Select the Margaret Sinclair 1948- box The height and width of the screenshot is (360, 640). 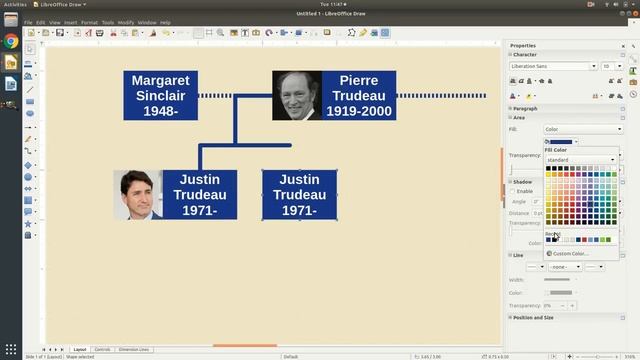(x=160, y=96)
